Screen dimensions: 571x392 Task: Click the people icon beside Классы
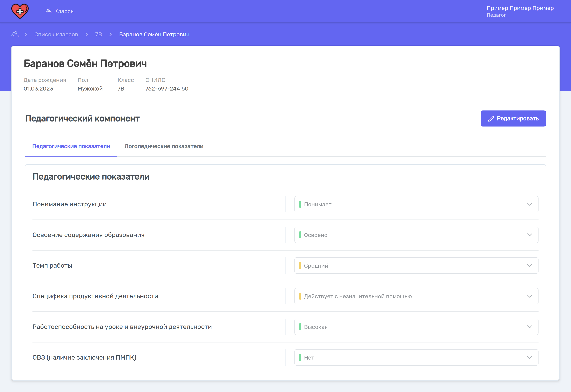point(48,11)
